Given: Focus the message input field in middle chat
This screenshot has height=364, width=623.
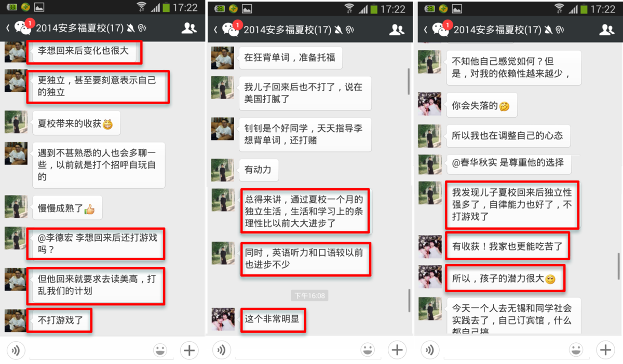Looking at the screenshot, I should click(296, 352).
